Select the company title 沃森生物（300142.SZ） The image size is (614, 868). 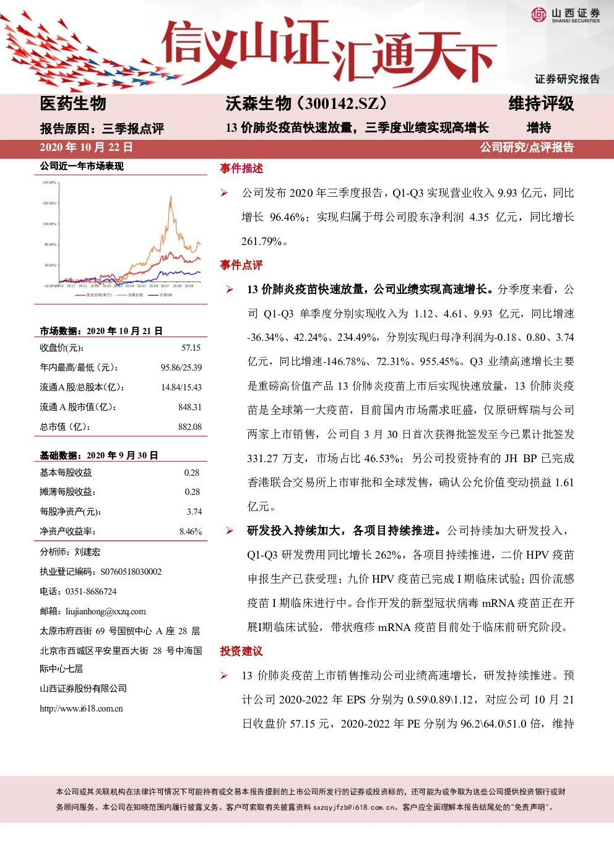(309, 104)
